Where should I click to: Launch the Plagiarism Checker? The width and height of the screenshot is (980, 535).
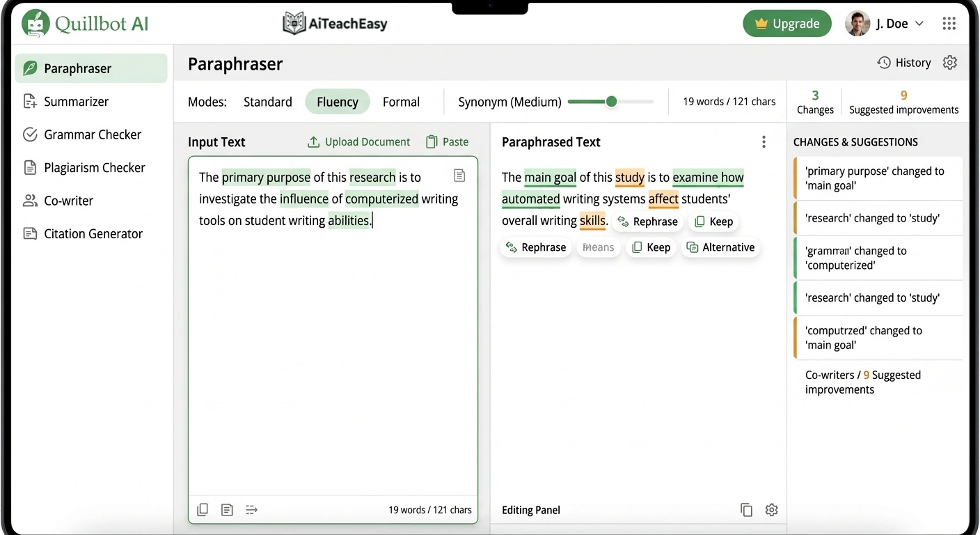coord(93,167)
